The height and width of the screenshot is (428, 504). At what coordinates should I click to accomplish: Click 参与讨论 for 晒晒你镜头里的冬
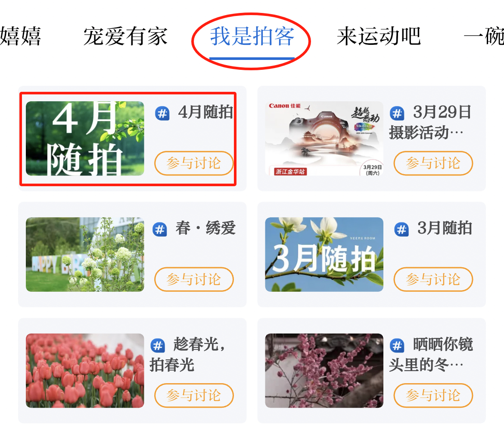[433, 396]
